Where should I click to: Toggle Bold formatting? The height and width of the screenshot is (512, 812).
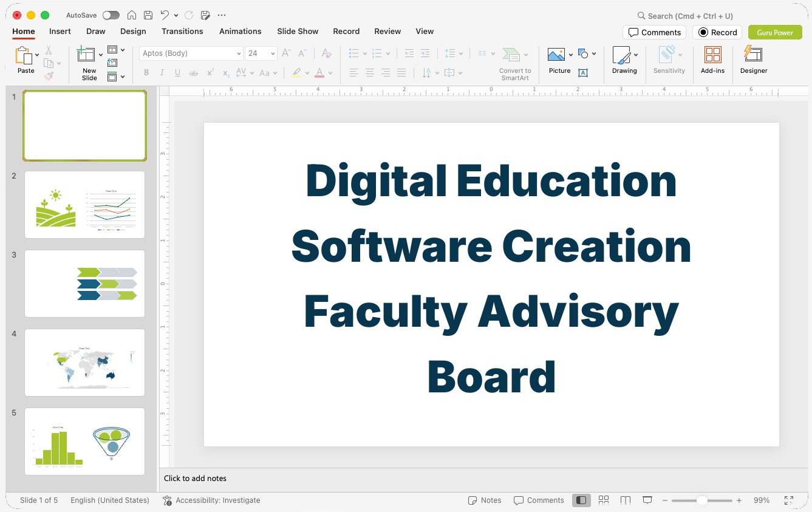tap(146, 73)
